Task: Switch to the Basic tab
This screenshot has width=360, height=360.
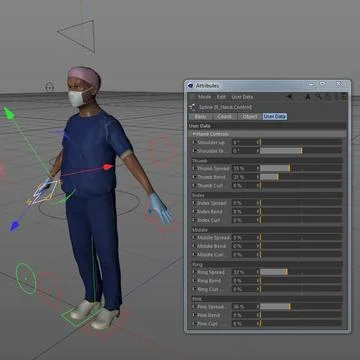Action: [200, 116]
